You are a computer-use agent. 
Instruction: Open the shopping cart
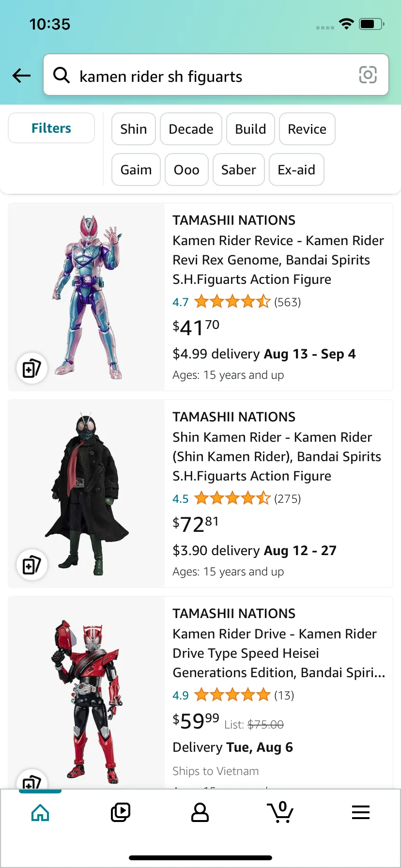point(280,812)
